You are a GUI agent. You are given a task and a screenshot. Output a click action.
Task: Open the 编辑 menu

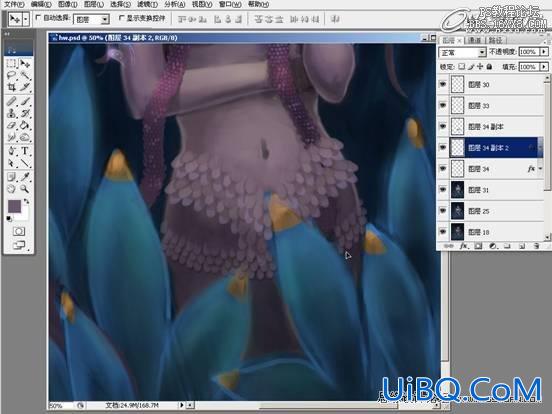pyautogui.click(x=41, y=4)
